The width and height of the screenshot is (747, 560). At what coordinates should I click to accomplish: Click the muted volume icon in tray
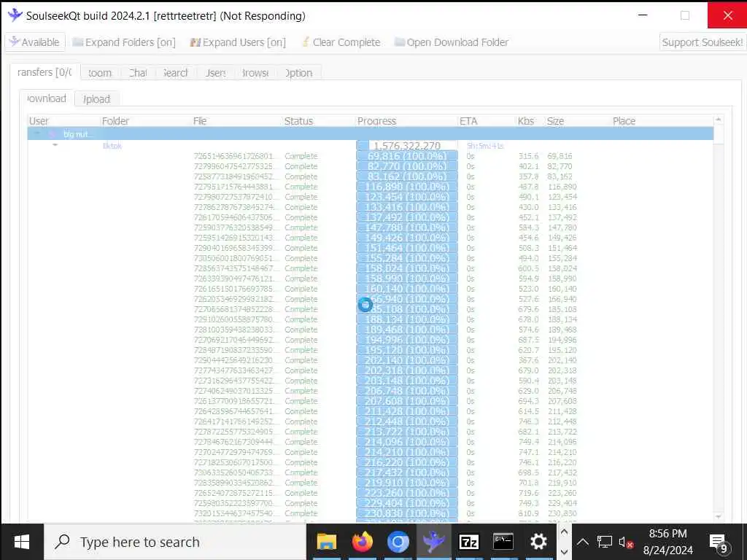click(x=626, y=542)
